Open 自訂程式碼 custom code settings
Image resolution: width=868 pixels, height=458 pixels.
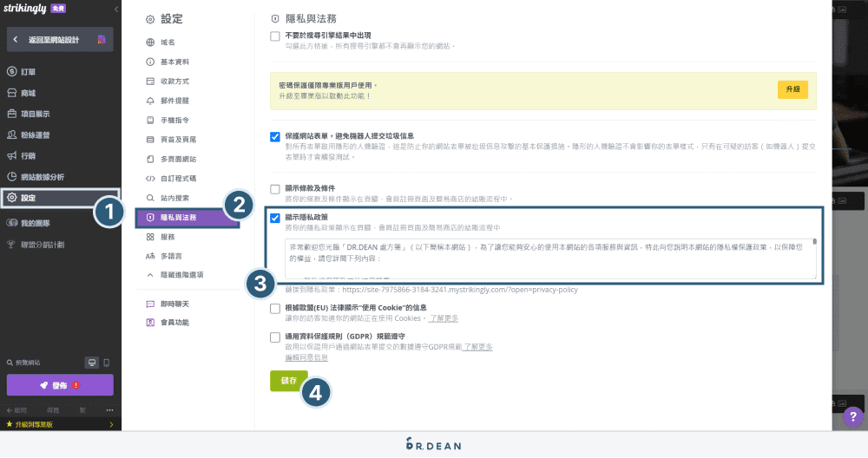coord(171,178)
